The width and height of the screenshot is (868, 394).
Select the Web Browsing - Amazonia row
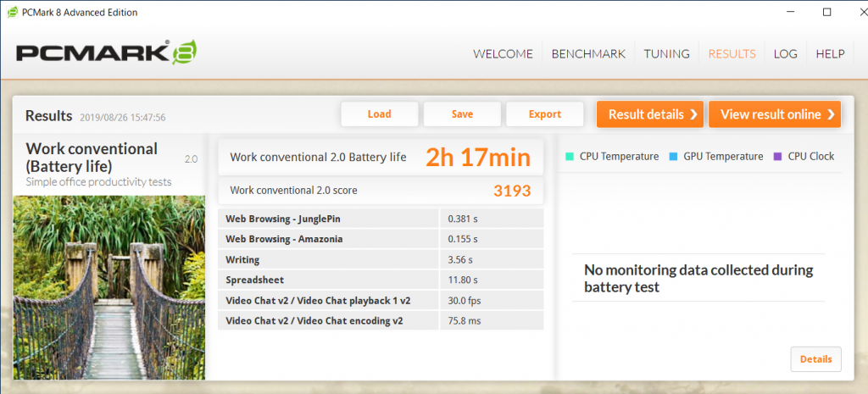coord(381,239)
